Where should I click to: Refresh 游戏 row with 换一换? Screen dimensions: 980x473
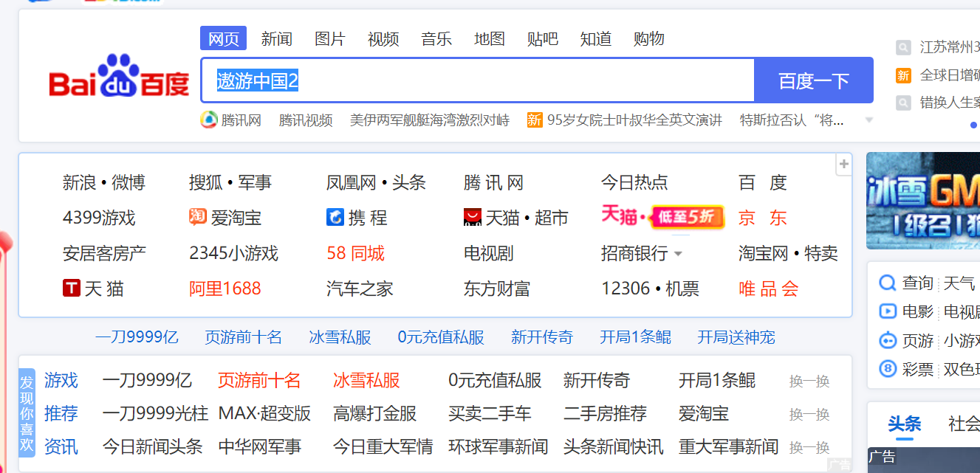809,381
